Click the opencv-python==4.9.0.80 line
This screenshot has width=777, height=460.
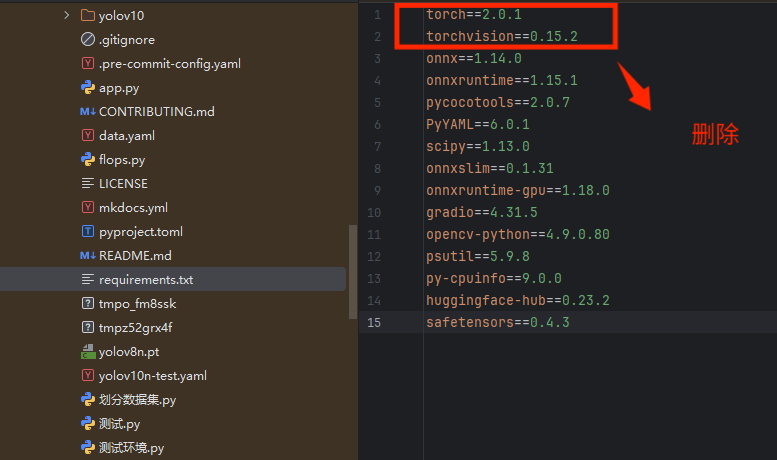518,234
